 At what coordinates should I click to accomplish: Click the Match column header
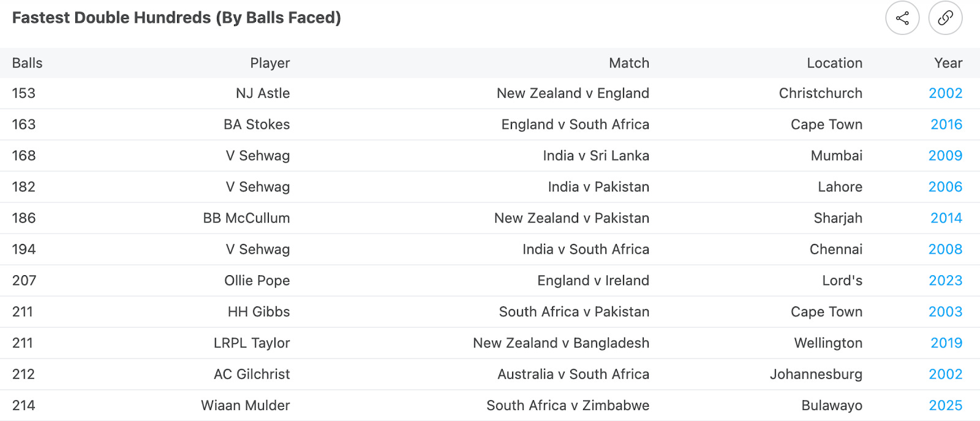click(629, 63)
